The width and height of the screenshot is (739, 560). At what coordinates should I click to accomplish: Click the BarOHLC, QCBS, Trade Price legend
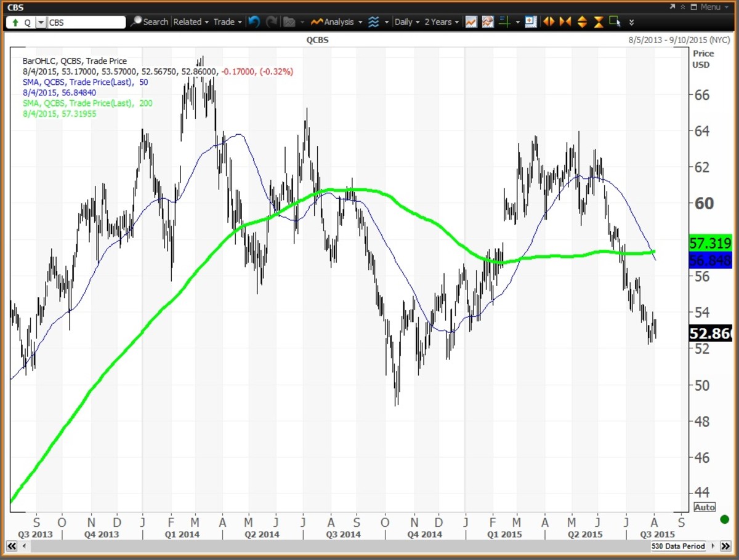pos(75,61)
